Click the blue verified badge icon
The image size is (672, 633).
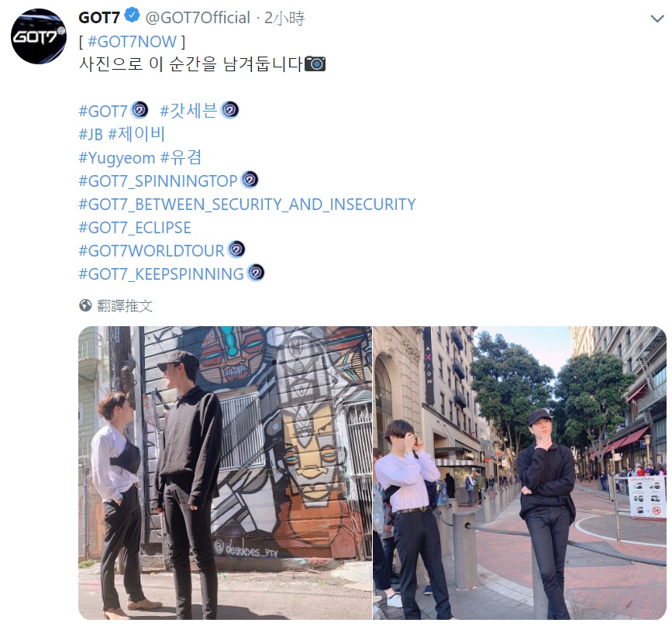click(x=132, y=15)
